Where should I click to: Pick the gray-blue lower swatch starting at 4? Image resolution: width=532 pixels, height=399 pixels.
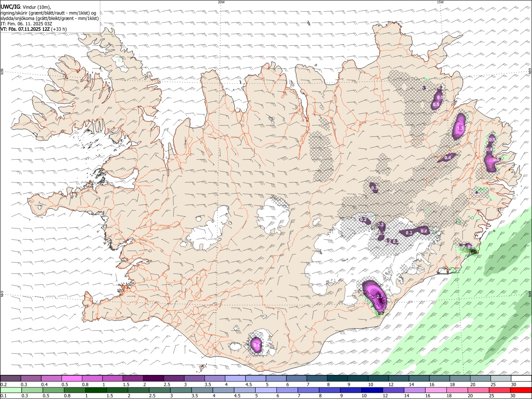click(224, 390)
